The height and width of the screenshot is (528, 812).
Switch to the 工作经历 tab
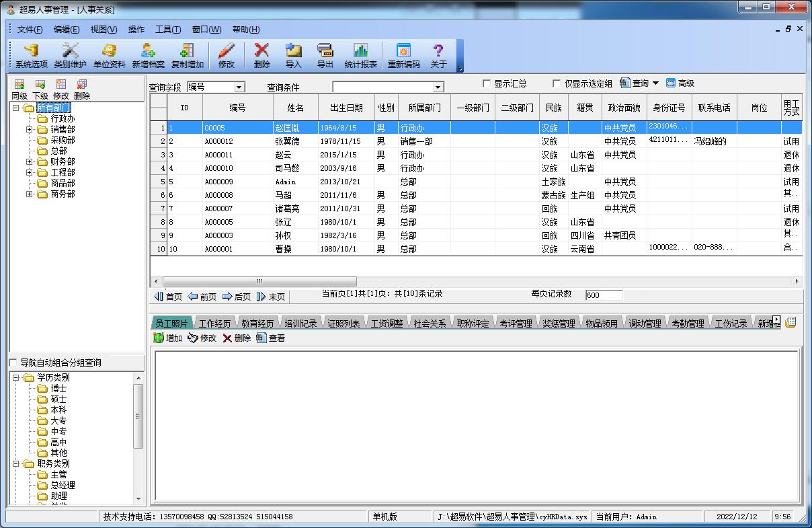[x=214, y=324]
